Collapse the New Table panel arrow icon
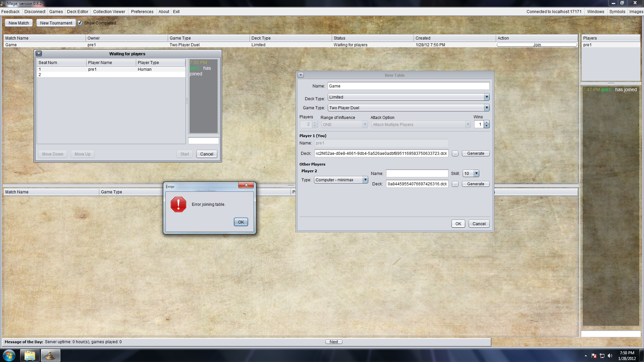Image resolution: width=644 pixels, height=362 pixels. point(301,75)
